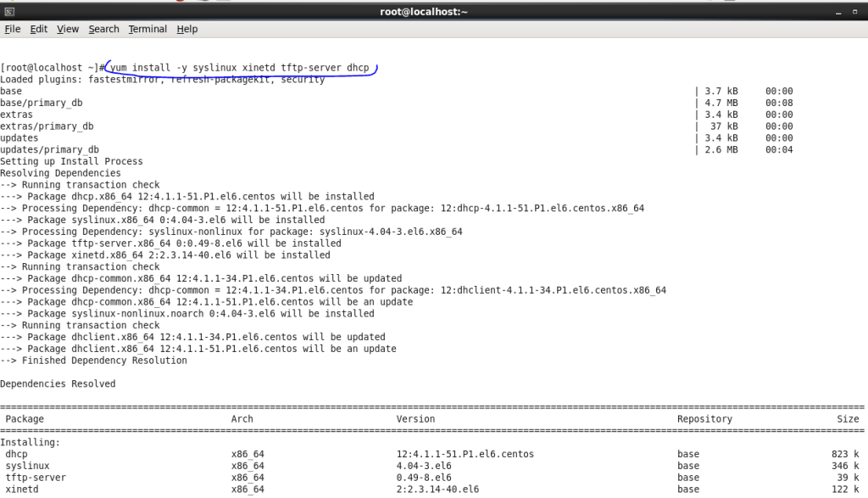
Task: Minimize the root@localhost terminal window
Action: click(x=838, y=12)
